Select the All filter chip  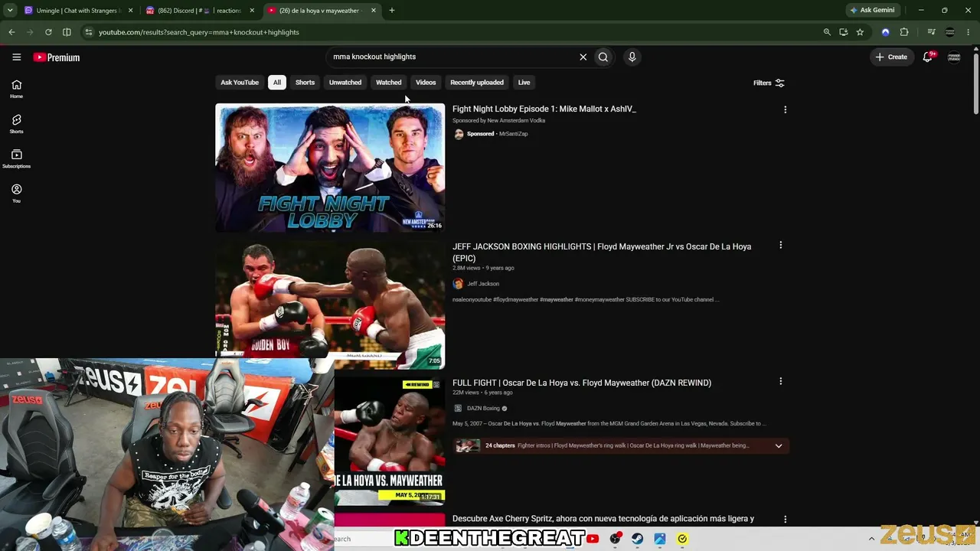coord(277,83)
